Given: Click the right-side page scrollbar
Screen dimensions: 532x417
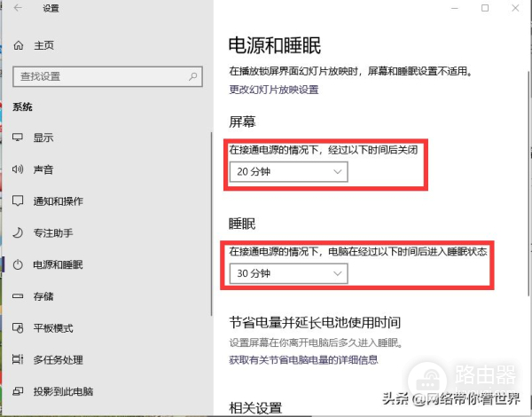Looking at the screenshot, I should 529,184.
